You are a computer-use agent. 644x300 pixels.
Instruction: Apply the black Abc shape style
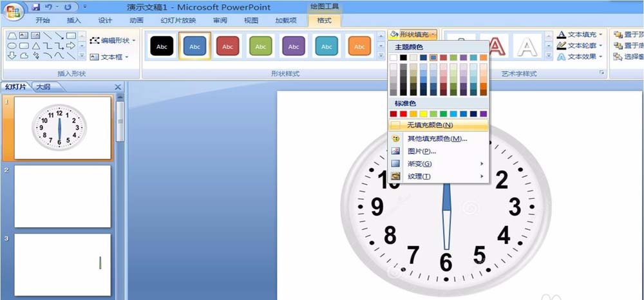pos(162,46)
